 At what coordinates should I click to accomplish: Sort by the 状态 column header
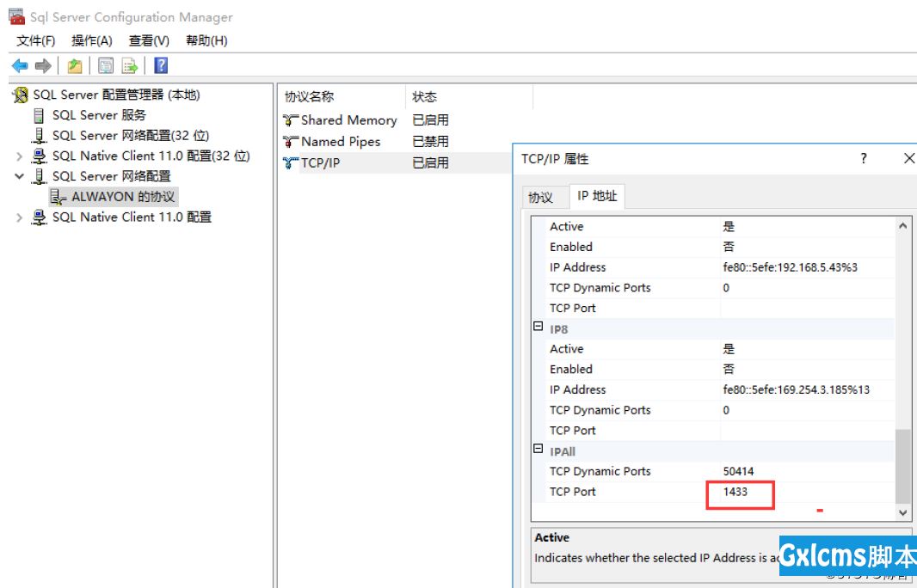[469, 97]
